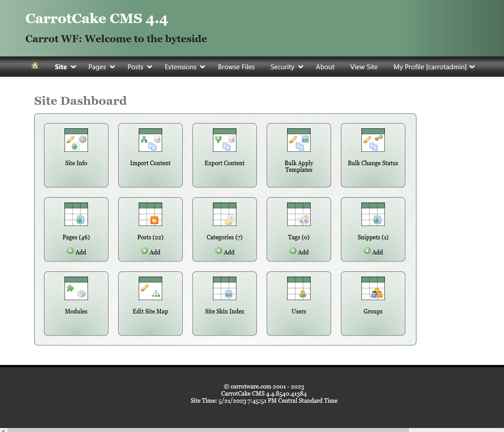This screenshot has width=504, height=432.
Task: Click the Snippets (1) link text
Action: (x=373, y=237)
